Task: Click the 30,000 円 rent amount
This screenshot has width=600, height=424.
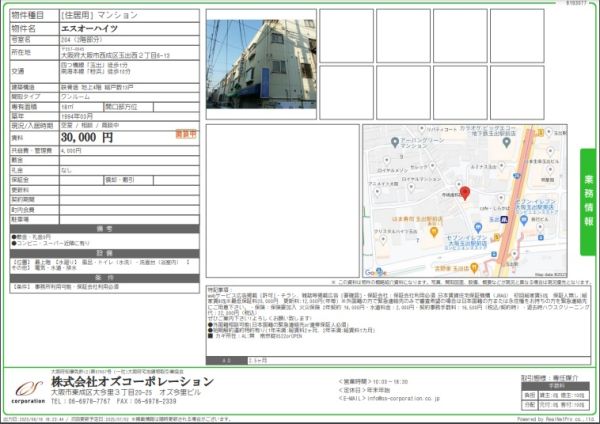Action: coord(87,137)
